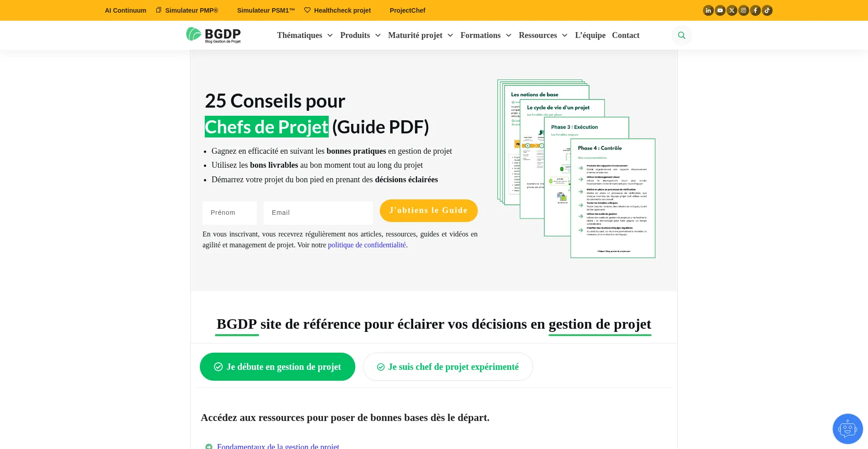
Task: Open the politique de confidentialité link
Action: [x=367, y=245]
